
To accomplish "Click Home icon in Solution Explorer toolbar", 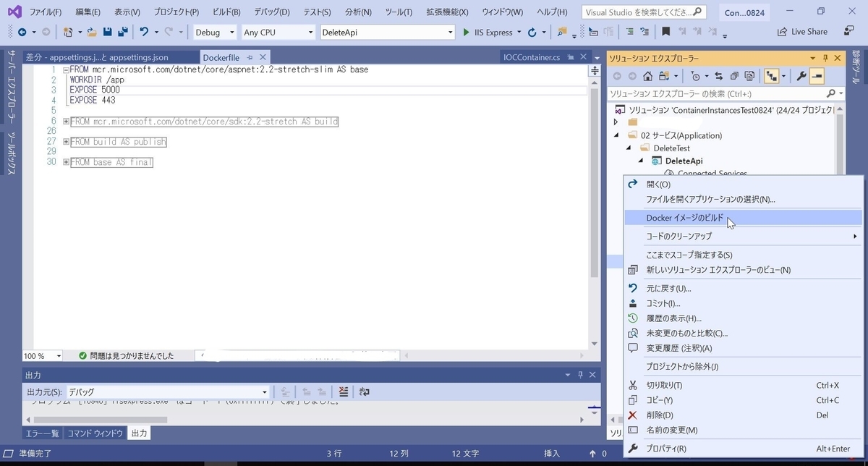I will pos(647,76).
